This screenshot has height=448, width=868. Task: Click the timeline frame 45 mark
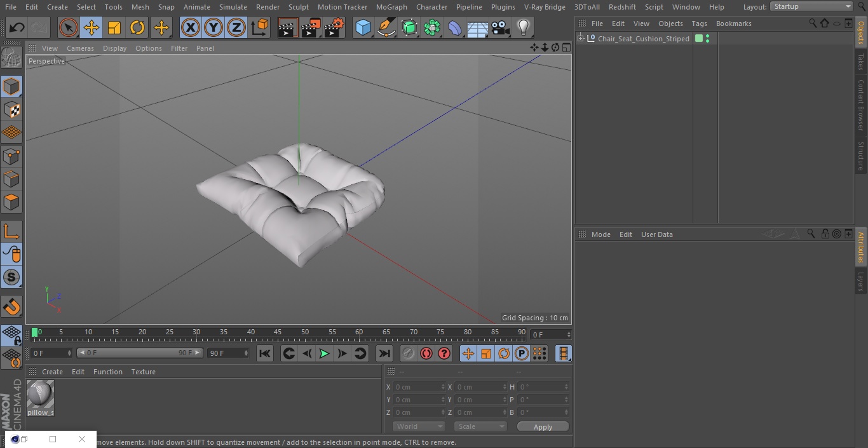click(x=278, y=332)
